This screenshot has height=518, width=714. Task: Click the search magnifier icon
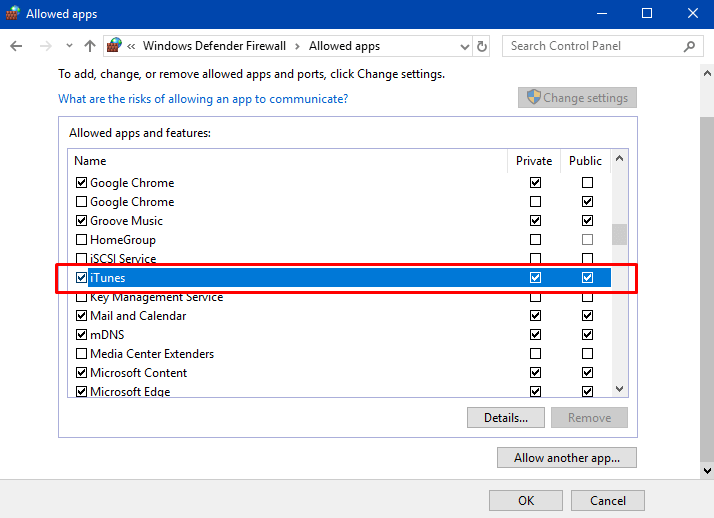click(689, 46)
